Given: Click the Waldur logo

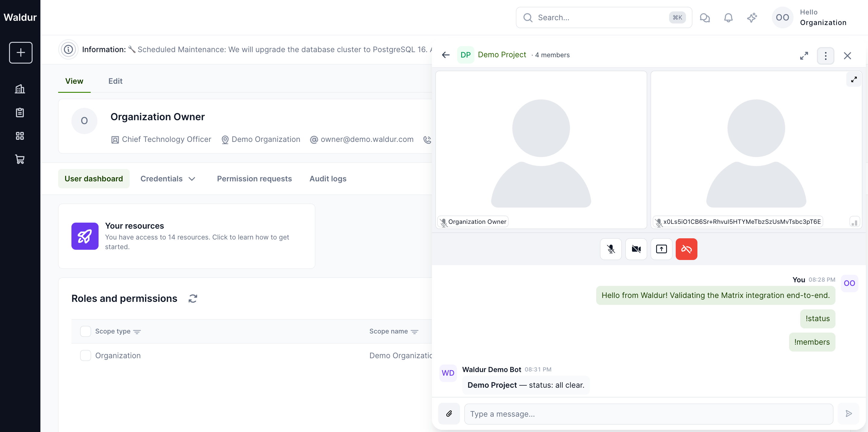Looking at the screenshot, I should [x=20, y=17].
